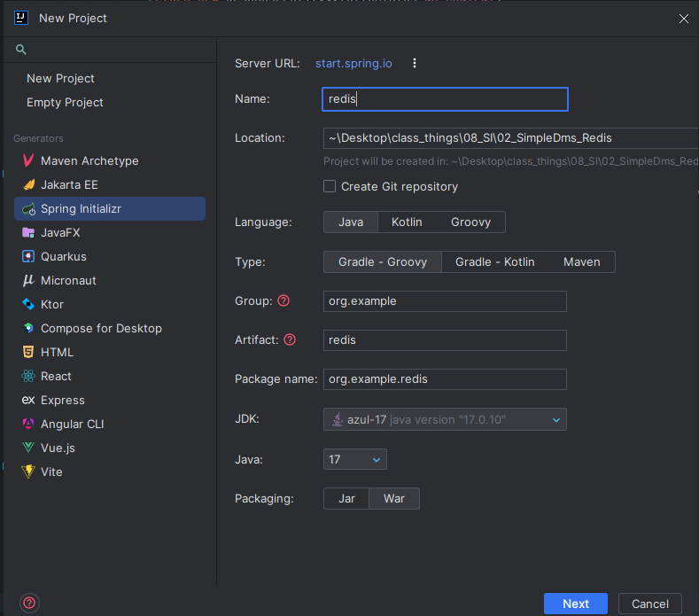Choose Maven as the project type
This screenshot has width=699, height=616.
coord(582,261)
